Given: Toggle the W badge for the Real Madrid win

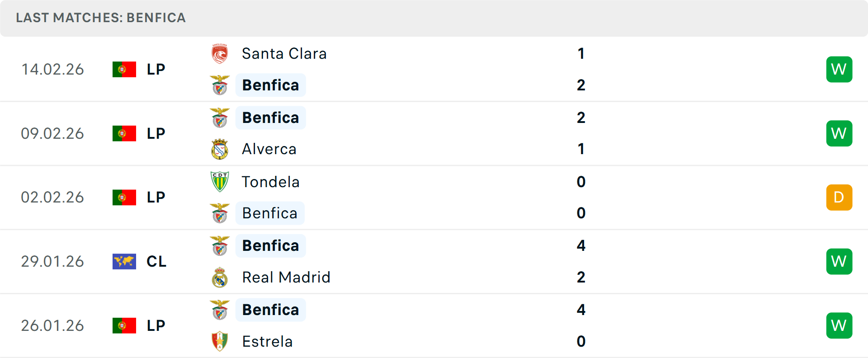Looking at the screenshot, I should (x=840, y=261).
